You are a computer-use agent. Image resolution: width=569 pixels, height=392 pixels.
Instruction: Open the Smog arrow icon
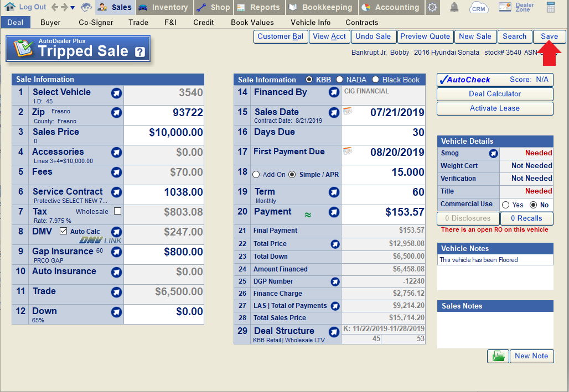coord(493,154)
